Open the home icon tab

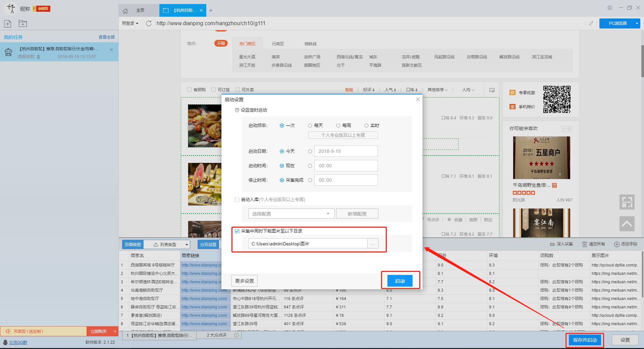coord(125,11)
